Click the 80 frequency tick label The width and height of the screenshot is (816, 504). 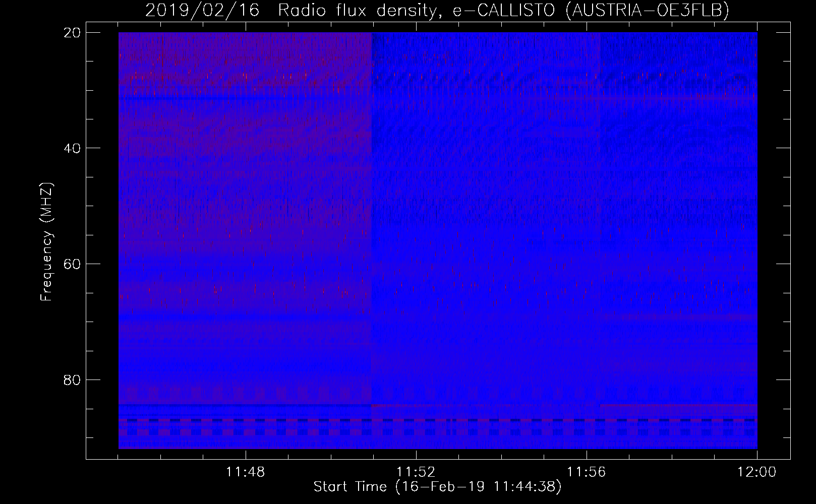point(72,379)
